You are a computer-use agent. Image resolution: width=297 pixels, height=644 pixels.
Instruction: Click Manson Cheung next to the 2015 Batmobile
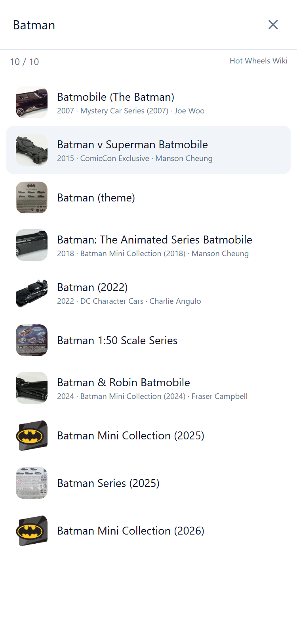184,158
